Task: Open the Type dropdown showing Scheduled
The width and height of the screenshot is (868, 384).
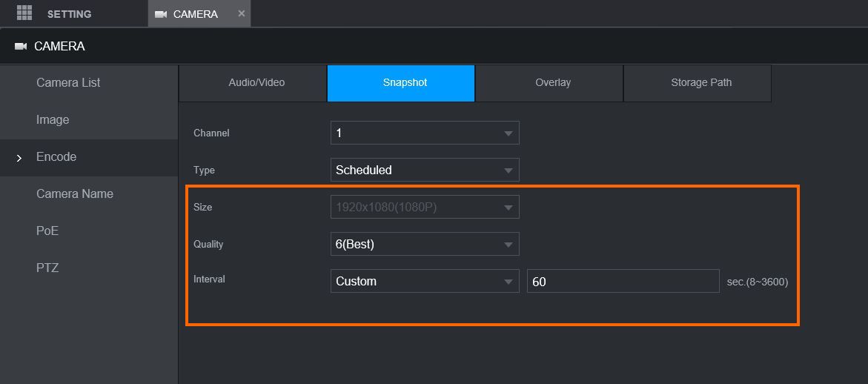Action: (424, 170)
